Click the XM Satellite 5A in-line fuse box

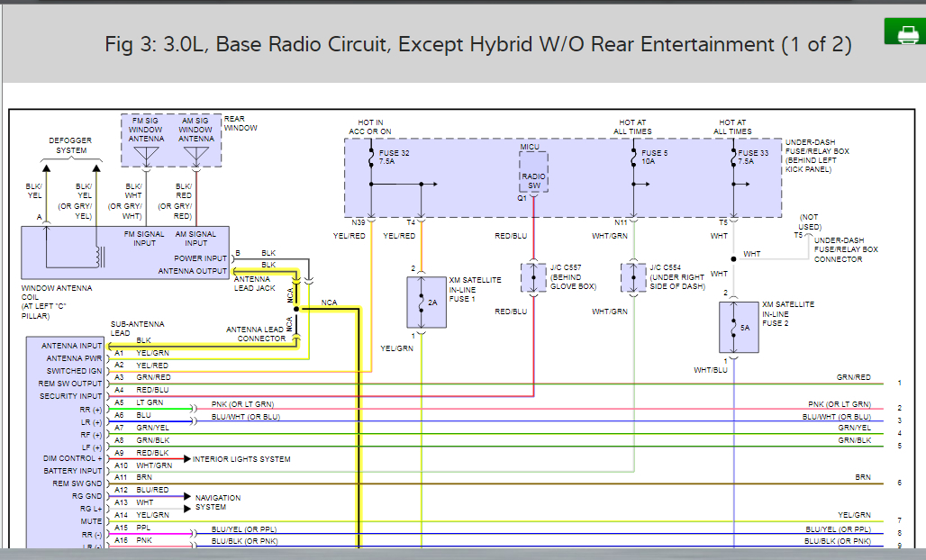pyautogui.click(x=733, y=327)
